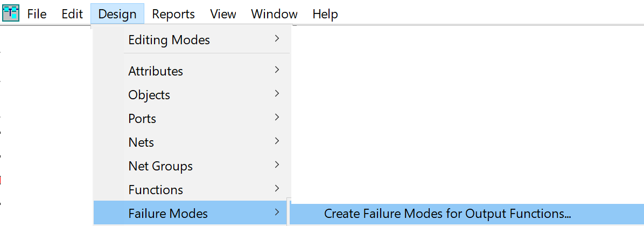Select the Failure Modes menu entry
This screenshot has height=226, width=644.
click(x=190, y=214)
